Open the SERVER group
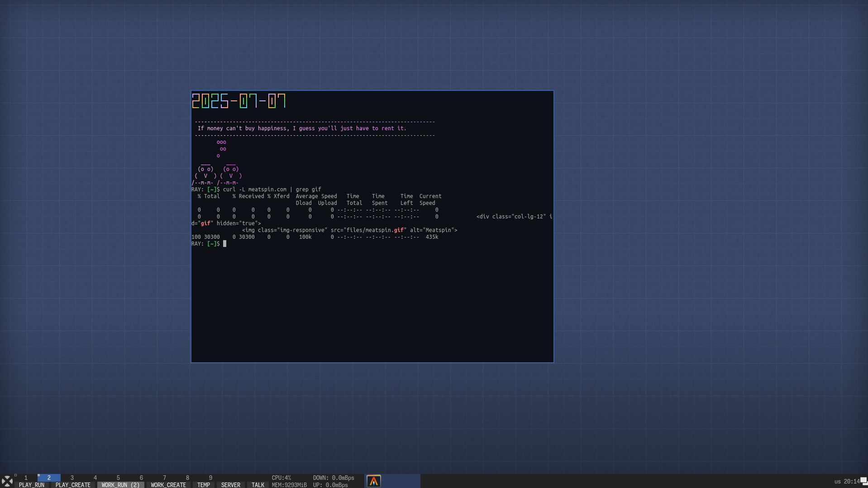Screen dimensions: 868x488 (231, 485)
